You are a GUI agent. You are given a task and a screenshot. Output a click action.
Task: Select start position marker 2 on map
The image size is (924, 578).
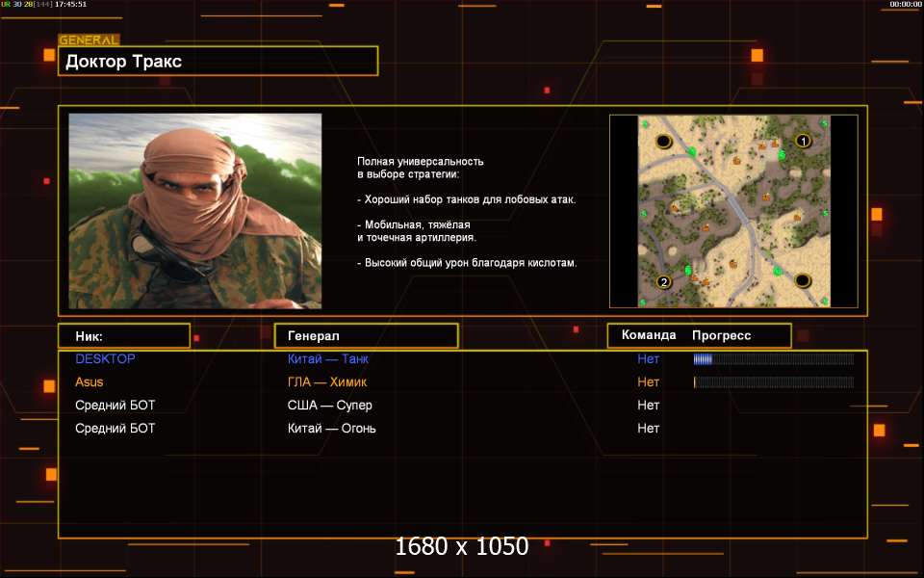664,282
